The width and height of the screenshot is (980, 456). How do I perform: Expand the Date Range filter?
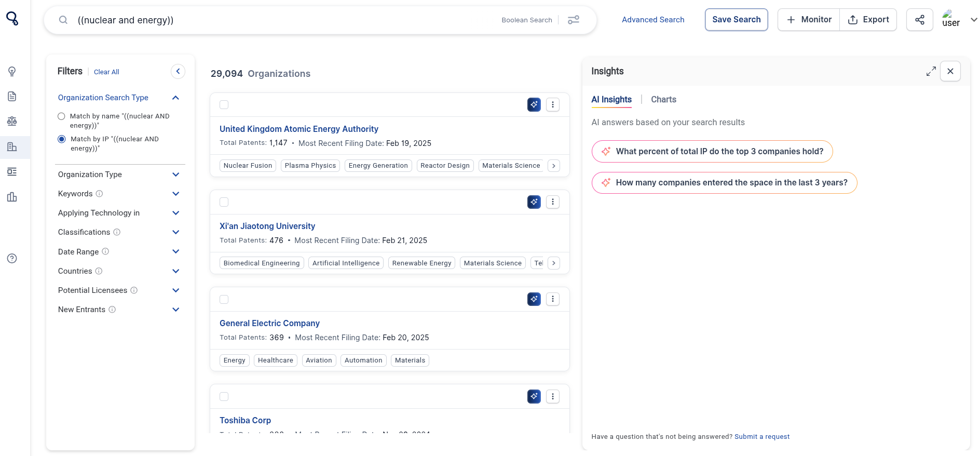(175, 251)
